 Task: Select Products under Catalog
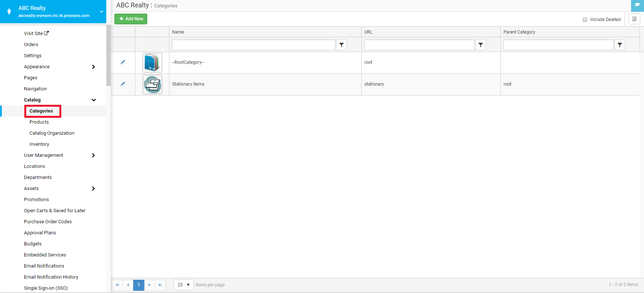tap(39, 122)
